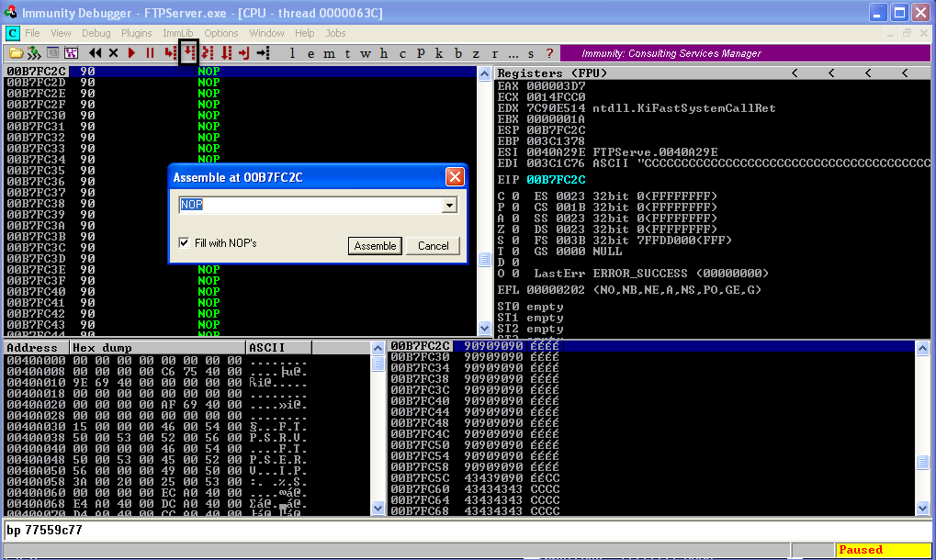Click the 'C' MDI system menu icon

[12, 33]
